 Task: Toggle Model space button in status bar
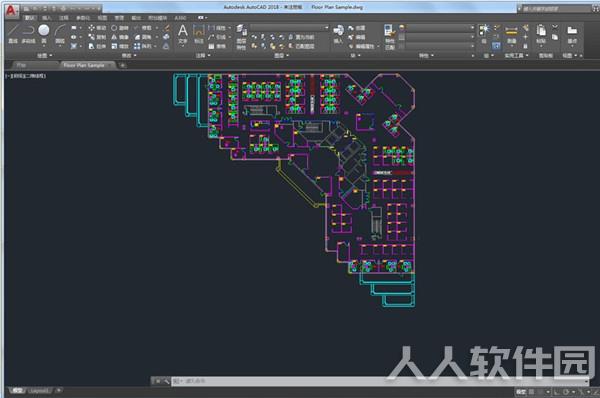(x=520, y=392)
